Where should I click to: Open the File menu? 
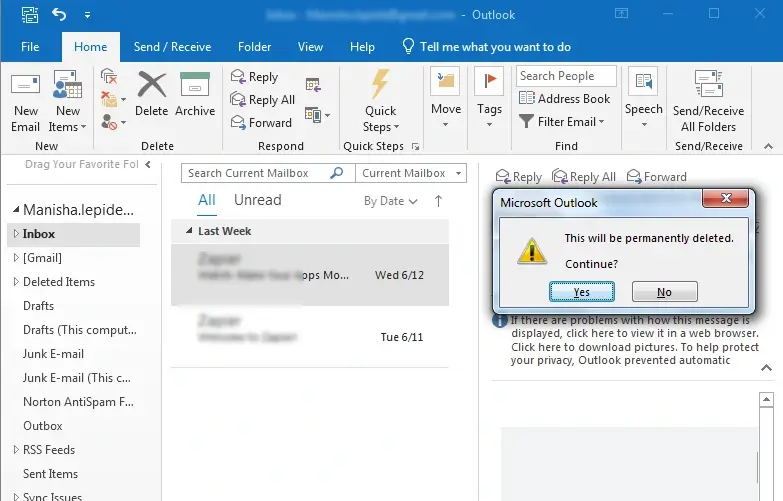30,47
